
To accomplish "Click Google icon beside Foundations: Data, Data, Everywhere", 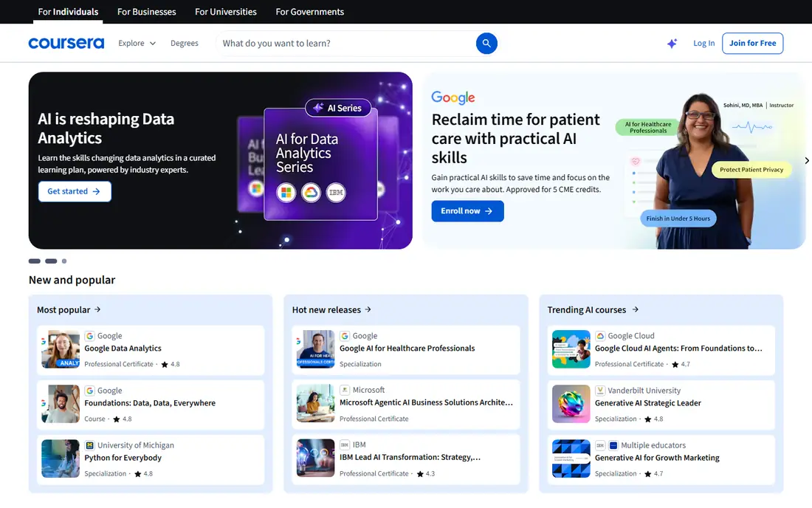I will (89, 391).
